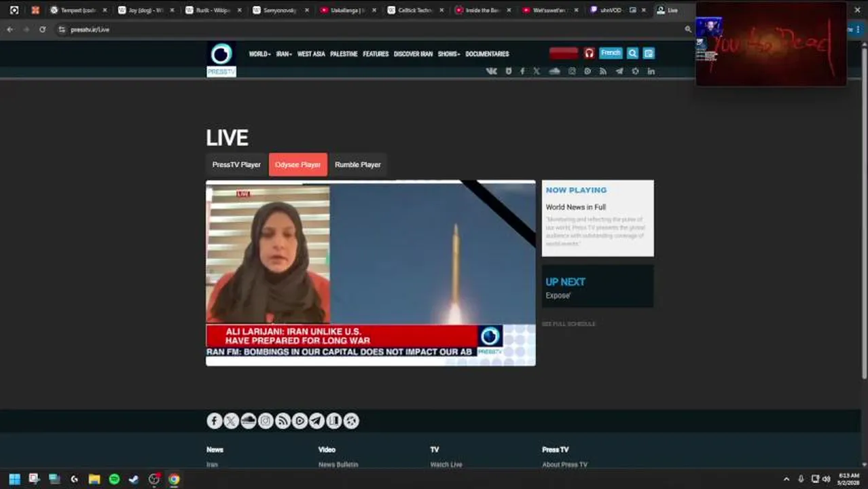The width and height of the screenshot is (868, 489).
Task: Open header Instagram icon
Action: (x=572, y=71)
